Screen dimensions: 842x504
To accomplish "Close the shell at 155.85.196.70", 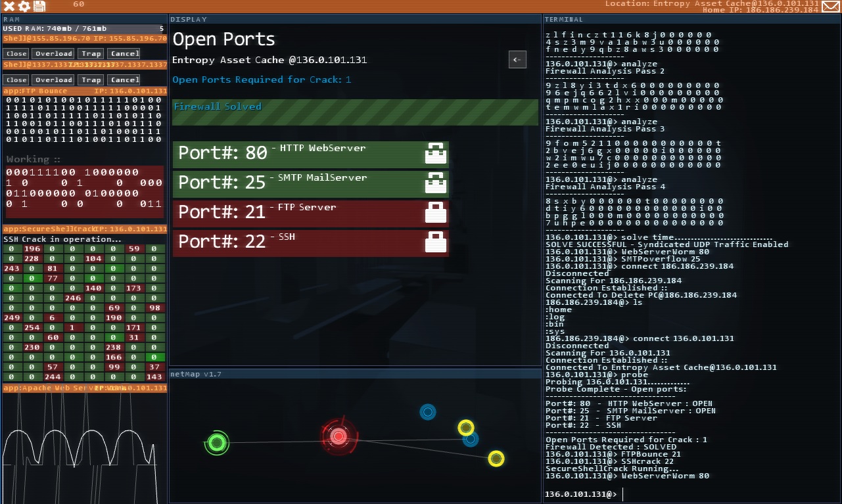I will [x=16, y=53].
